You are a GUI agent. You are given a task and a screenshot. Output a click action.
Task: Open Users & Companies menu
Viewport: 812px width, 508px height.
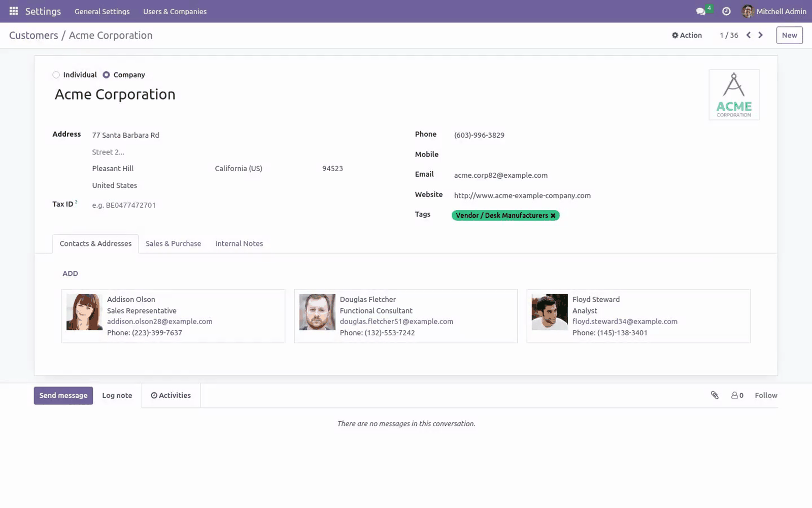[x=175, y=11]
